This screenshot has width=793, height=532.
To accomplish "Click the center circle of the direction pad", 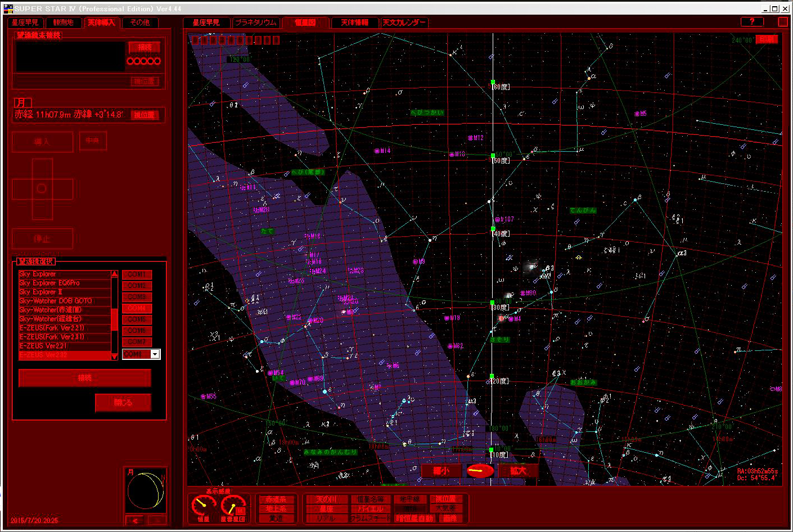I will click(42, 188).
